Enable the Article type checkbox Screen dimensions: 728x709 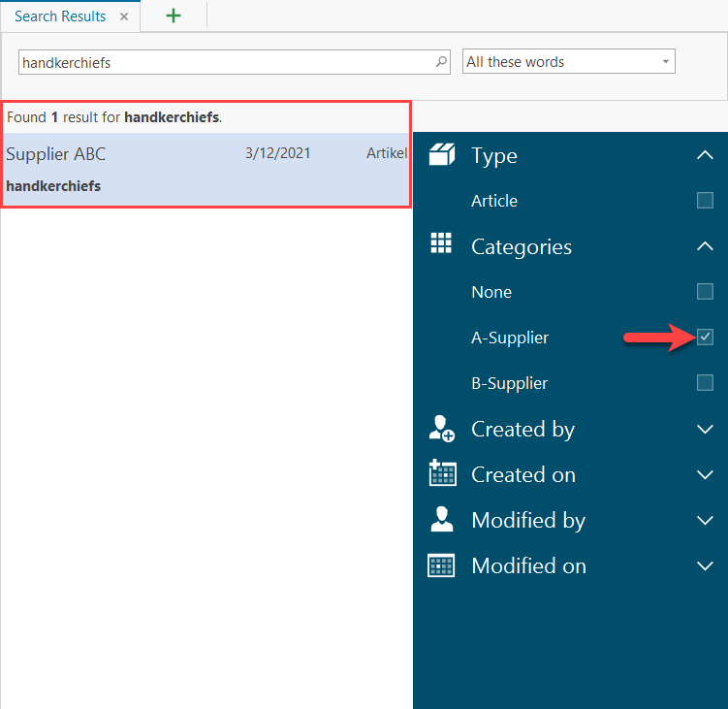point(705,201)
